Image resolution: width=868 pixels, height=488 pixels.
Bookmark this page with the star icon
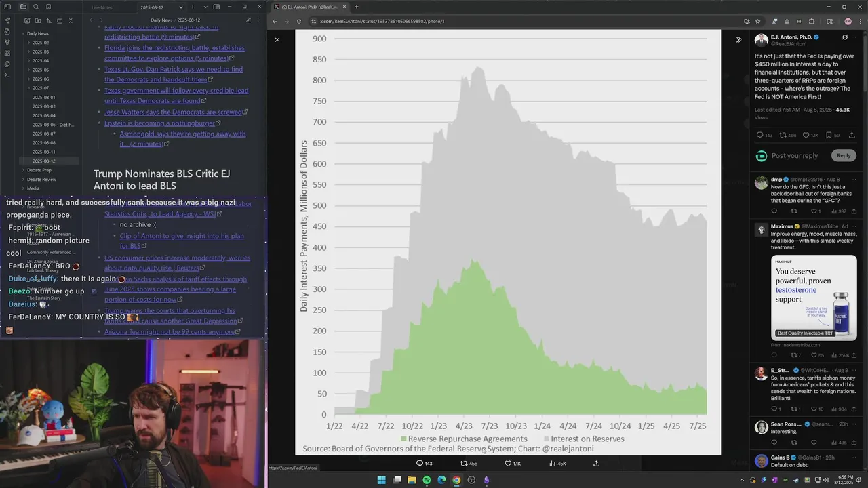pyautogui.click(x=758, y=21)
